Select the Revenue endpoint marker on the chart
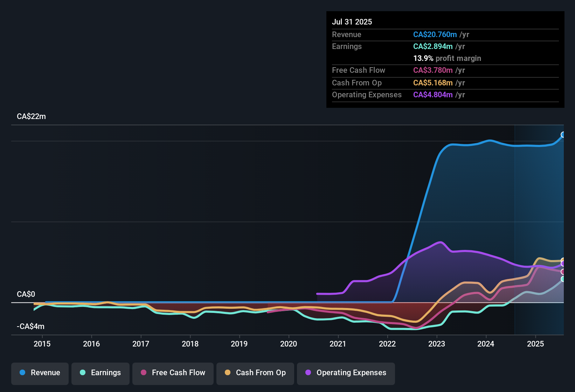Screen dimensions: 575x392 click(563, 135)
